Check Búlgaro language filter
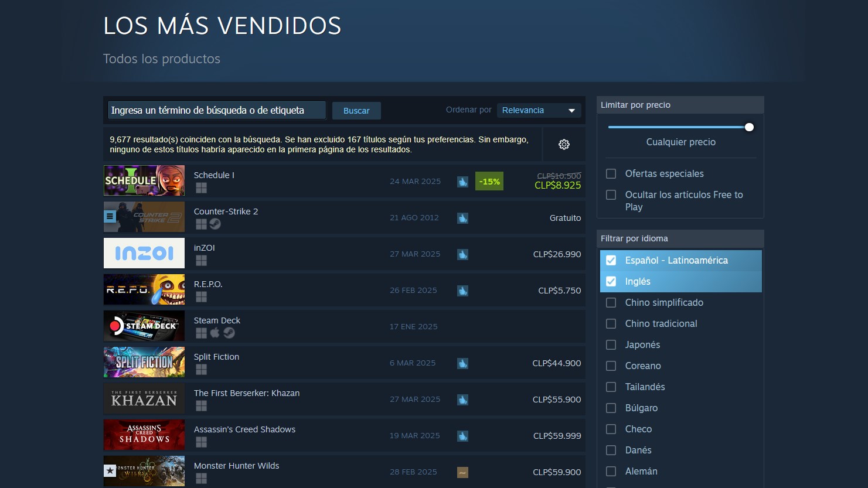 point(611,408)
